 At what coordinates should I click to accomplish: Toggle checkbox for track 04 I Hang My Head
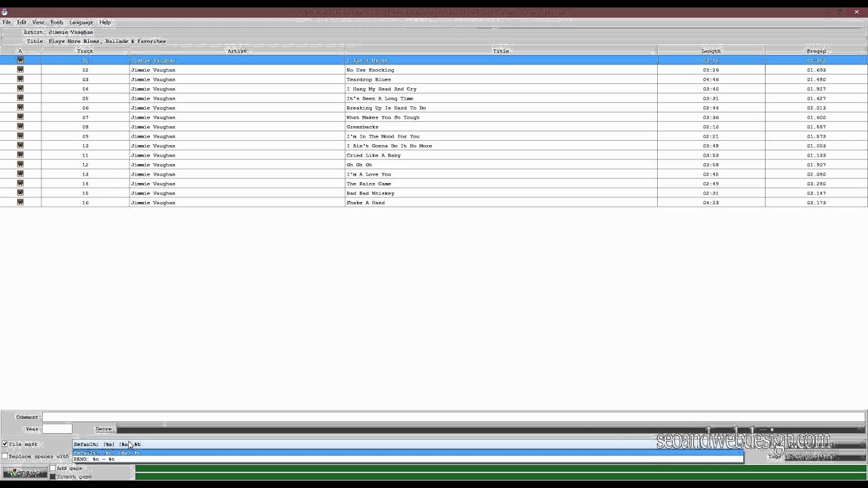[x=20, y=89]
